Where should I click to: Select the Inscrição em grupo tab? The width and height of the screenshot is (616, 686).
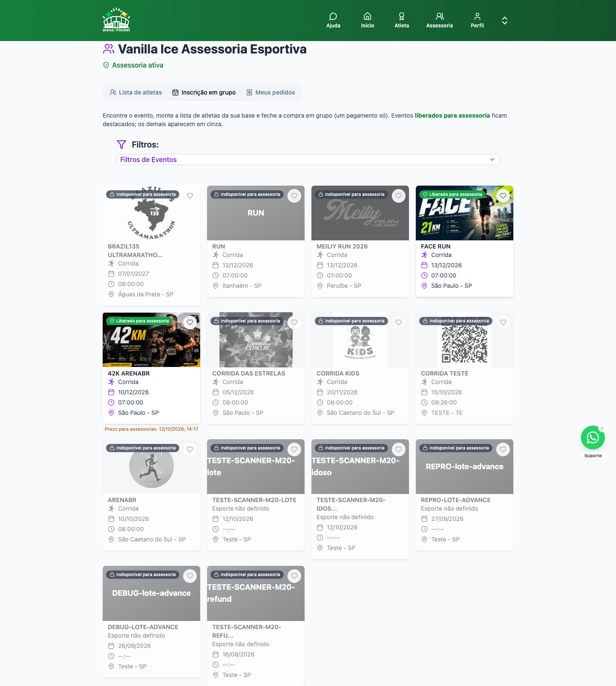pos(204,92)
